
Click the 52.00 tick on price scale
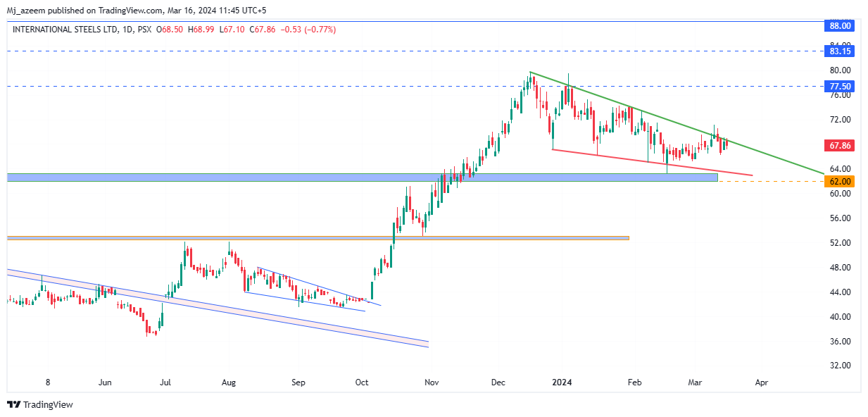point(841,243)
